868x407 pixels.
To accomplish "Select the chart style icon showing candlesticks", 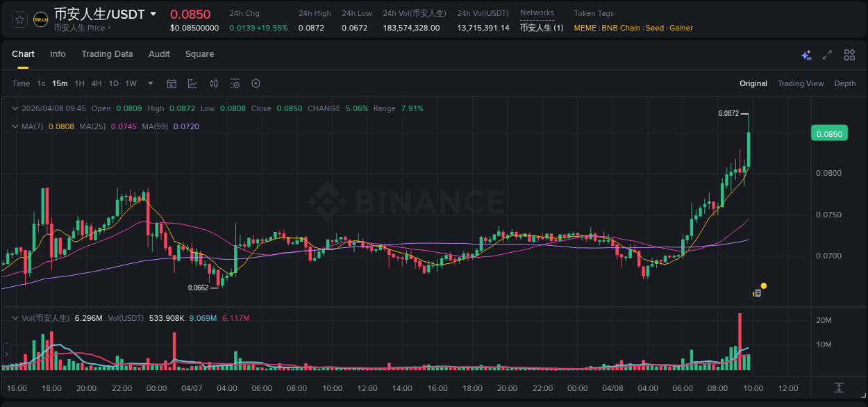I will [214, 83].
